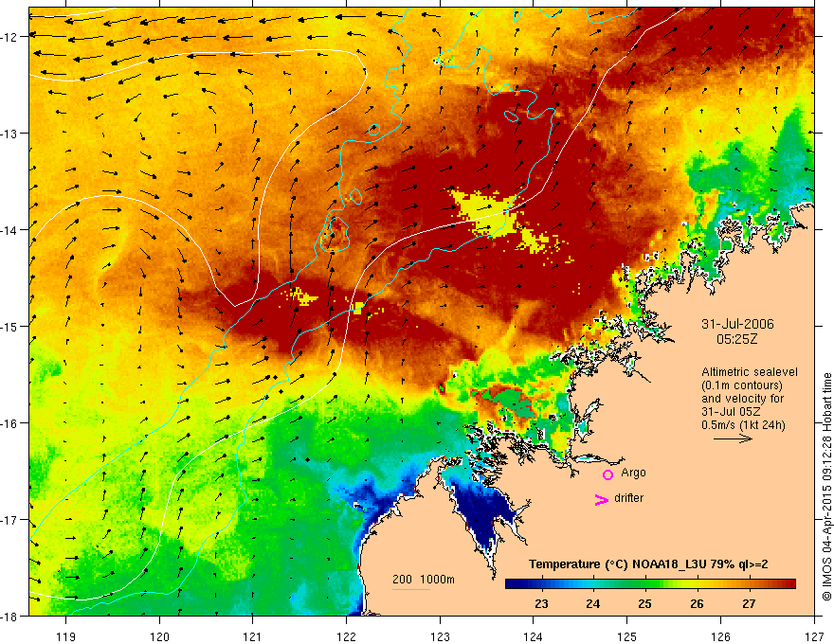Click the 'and velocity for' caption line

tap(742, 399)
